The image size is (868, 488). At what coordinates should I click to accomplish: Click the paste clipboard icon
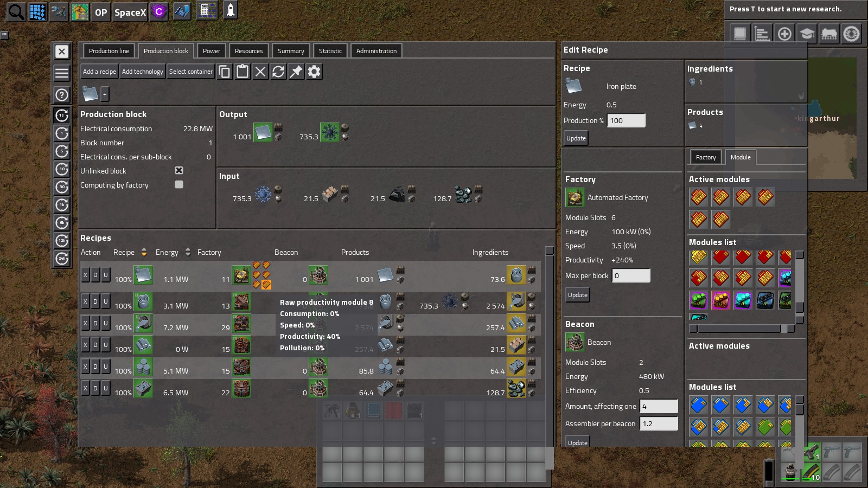point(242,72)
